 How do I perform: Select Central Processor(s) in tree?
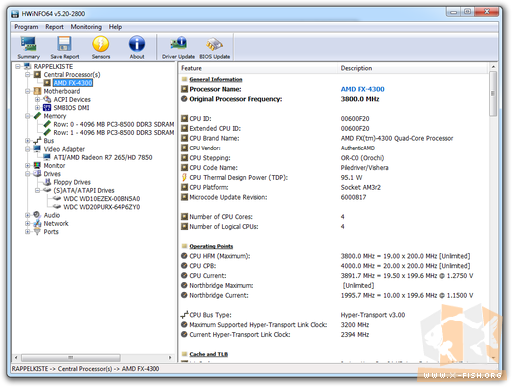(72, 75)
